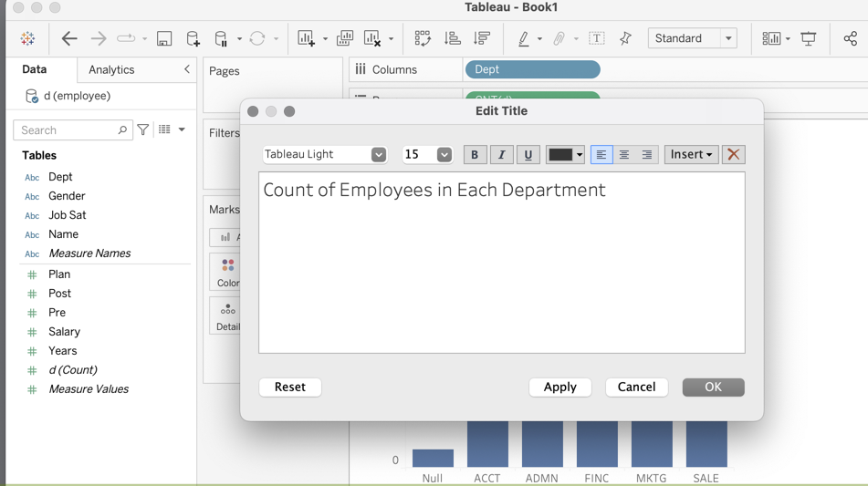The height and width of the screenshot is (486, 868).
Task: Open the font size 15 dropdown
Action: click(427, 155)
